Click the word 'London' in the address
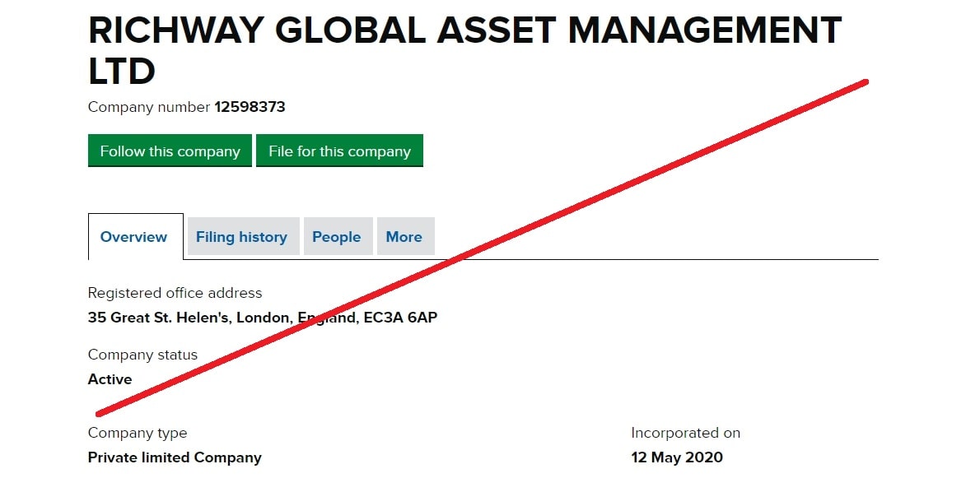The width and height of the screenshot is (980, 492). click(x=263, y=318)
